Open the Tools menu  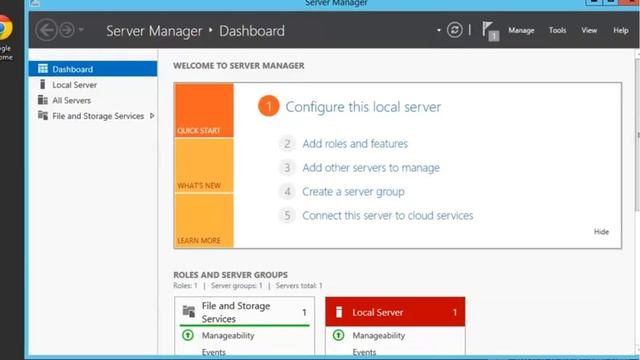click(x=557, y=30)
